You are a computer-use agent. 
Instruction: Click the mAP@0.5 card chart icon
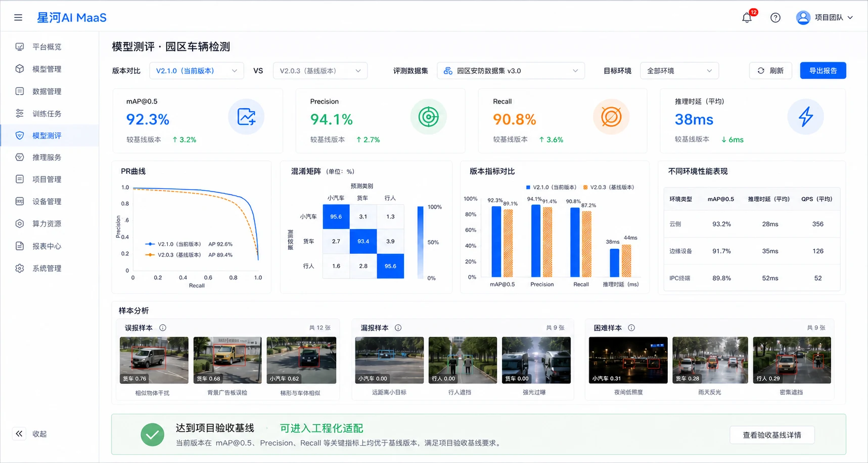pyautogui.click(x=246, y=117)
